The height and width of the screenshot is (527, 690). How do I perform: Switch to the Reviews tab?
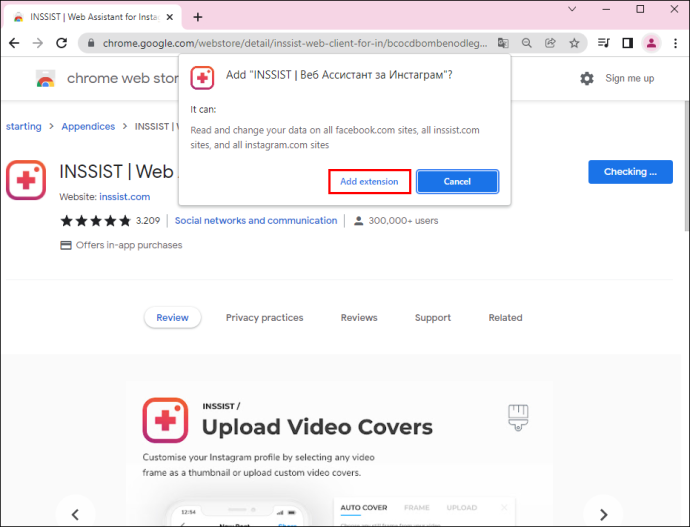359,318
